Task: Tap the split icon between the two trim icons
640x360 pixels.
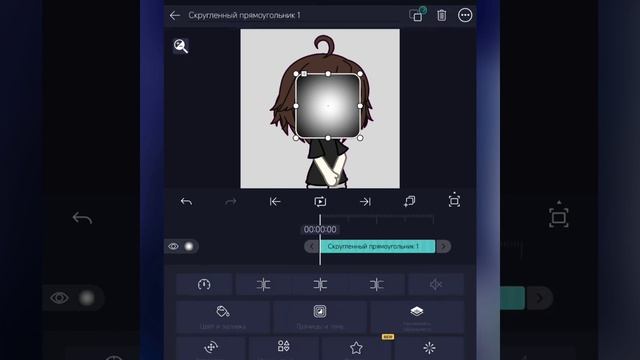Action: coord(320,284)
